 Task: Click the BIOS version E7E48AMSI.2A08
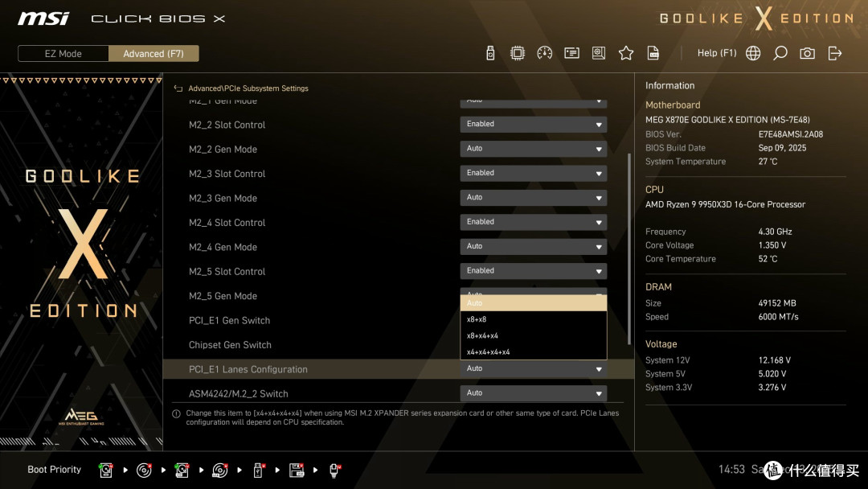791,134
